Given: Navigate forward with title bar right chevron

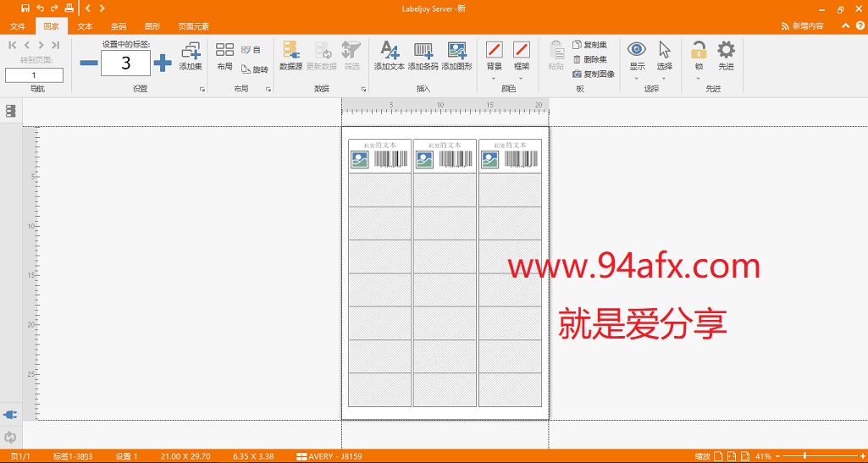Looking at the screenshot, I should click(102, 8).
